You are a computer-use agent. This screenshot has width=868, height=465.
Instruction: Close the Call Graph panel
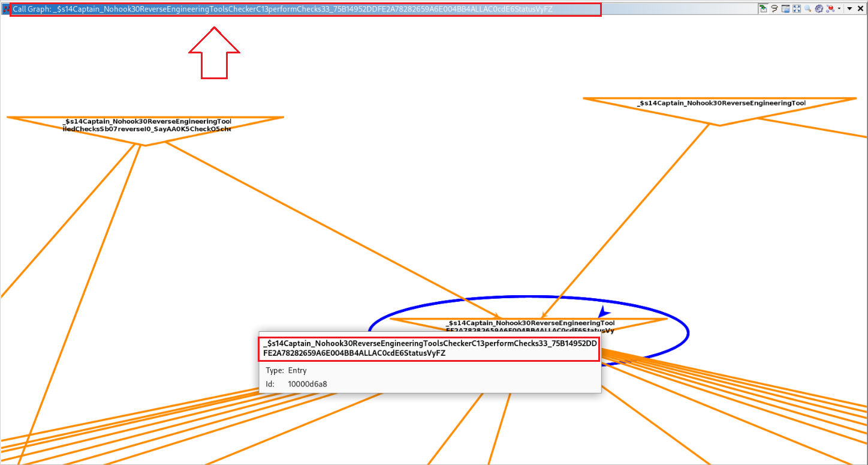pyautogui.click(x=861, y=8)
